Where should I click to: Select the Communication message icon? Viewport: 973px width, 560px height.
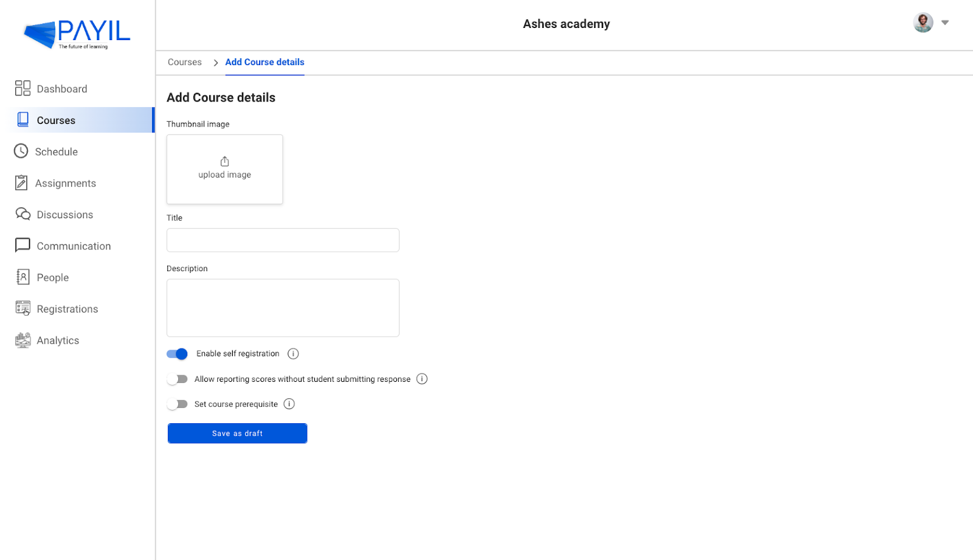point(23,245)
